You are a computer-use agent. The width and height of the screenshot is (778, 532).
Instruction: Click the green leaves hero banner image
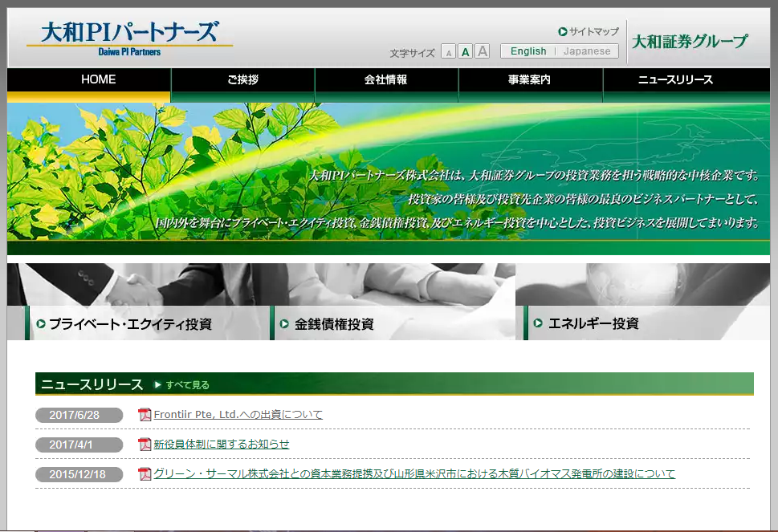pyautogui.click(x=389, y=172)
